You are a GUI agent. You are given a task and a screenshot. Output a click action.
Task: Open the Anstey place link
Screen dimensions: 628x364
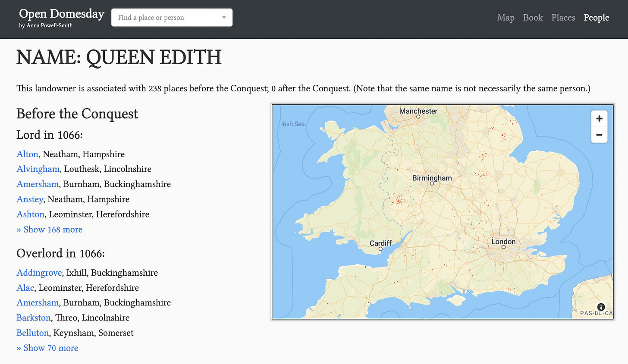coord(30,199)
